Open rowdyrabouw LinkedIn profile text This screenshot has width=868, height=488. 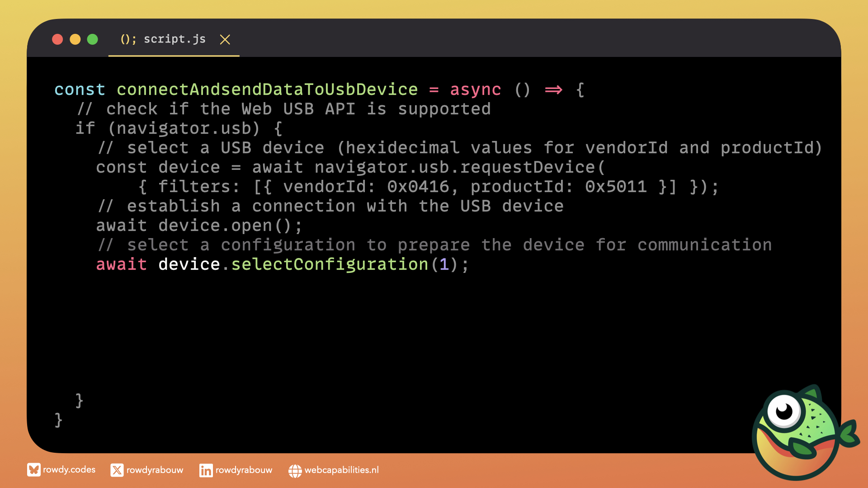[x=244, y=470]
